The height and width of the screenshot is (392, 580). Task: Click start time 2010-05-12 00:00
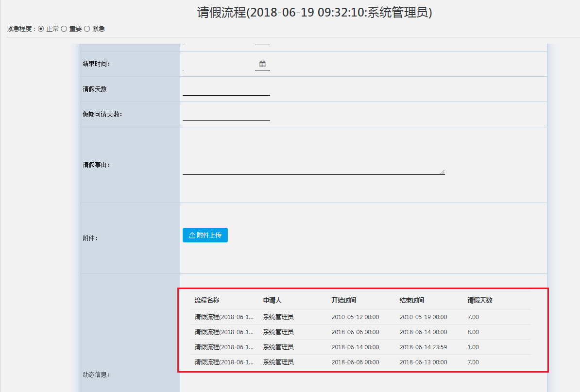click(x=355, y=317)
